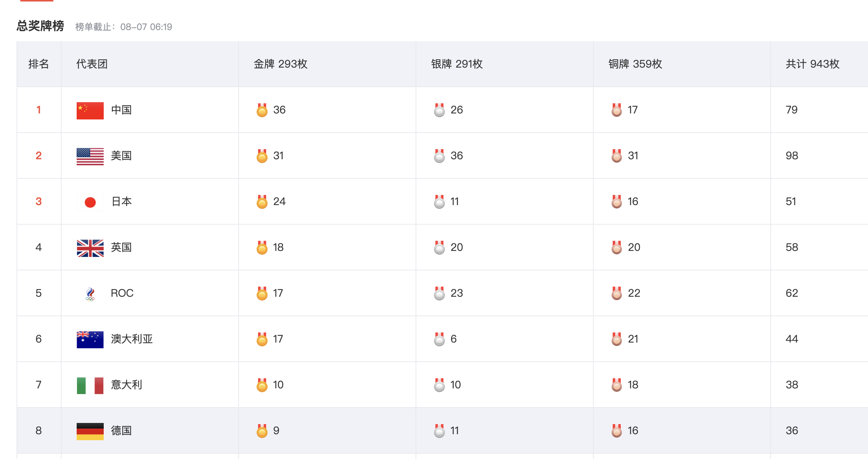Click 澳大利亚 bronze medal icon

(617, 339)
